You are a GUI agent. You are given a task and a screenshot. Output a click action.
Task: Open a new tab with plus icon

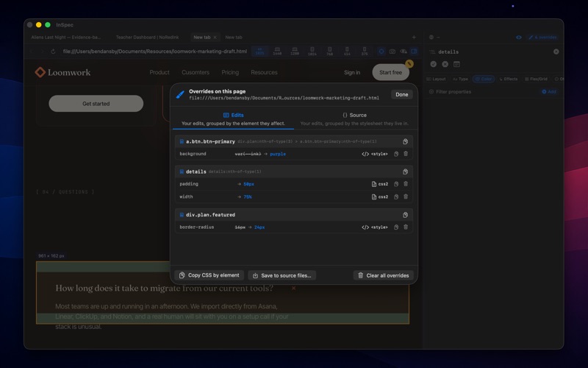[x=414, y=38]
